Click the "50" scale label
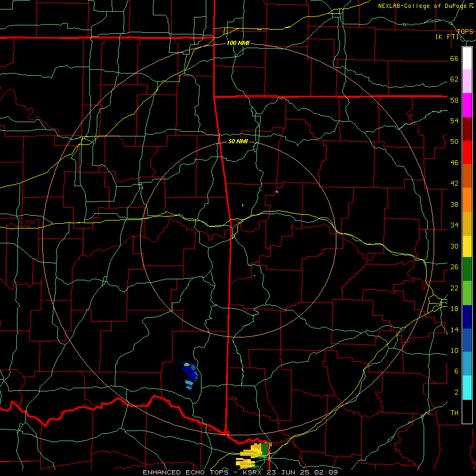 click(x=454, y=142)
